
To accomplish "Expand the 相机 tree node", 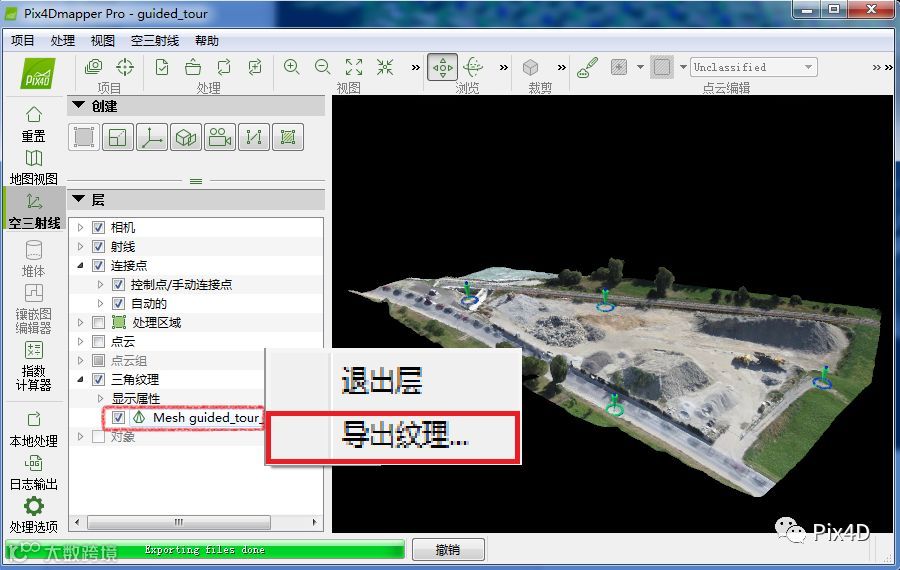I will tap(80, 227).
